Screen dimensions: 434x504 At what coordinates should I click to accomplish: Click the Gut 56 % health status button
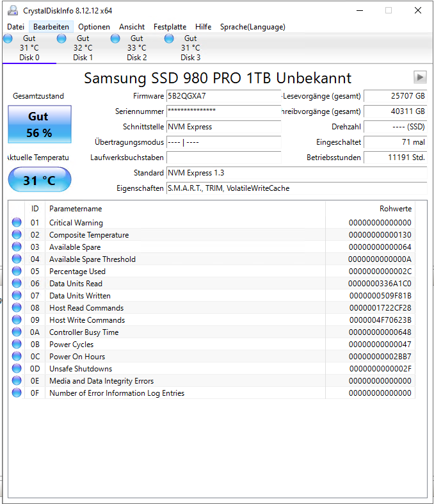point(40,124)
